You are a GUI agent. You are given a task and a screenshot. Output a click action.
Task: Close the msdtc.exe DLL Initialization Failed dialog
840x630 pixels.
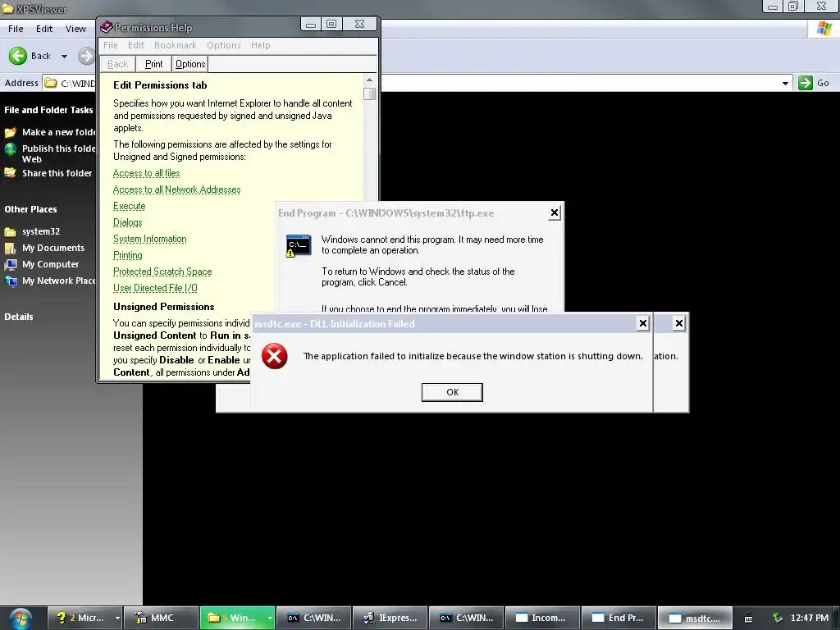pyautogui.click(x=643, y=323)
